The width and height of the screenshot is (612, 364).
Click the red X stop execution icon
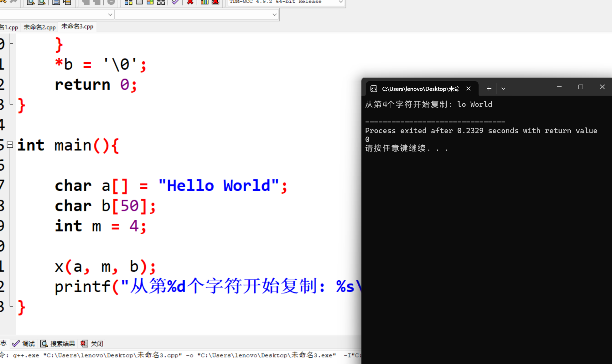190,2
